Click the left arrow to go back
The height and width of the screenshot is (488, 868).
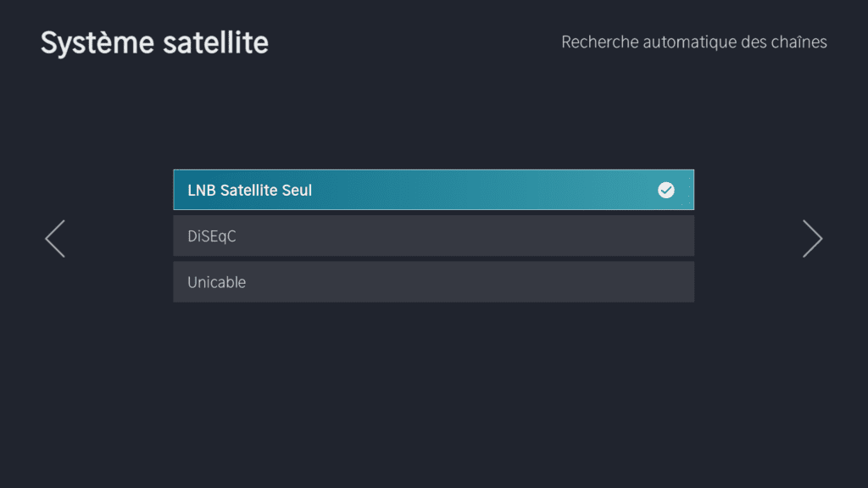pos(55,239)
